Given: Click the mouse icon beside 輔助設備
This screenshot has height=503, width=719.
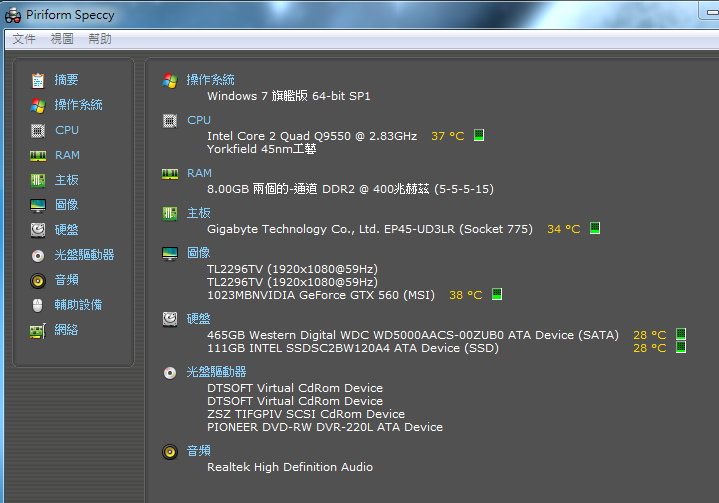Looking at the screenshot, I should 38,305.
